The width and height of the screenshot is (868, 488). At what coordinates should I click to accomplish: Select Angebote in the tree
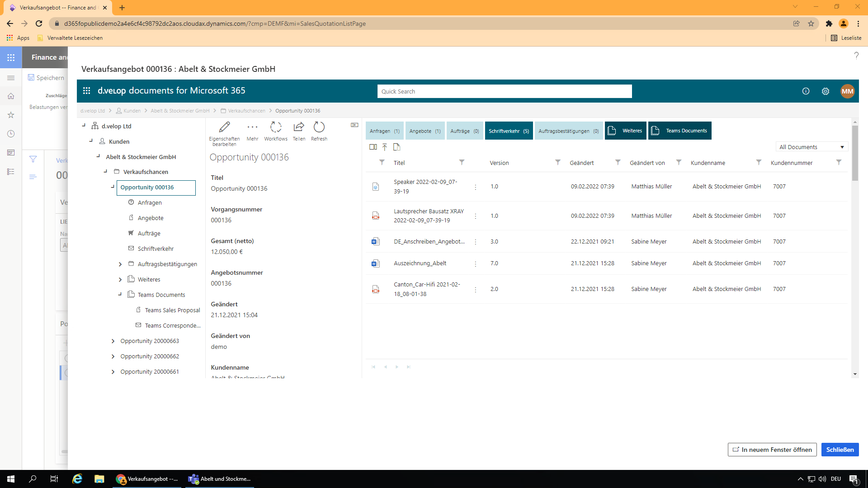coord(151,218)
